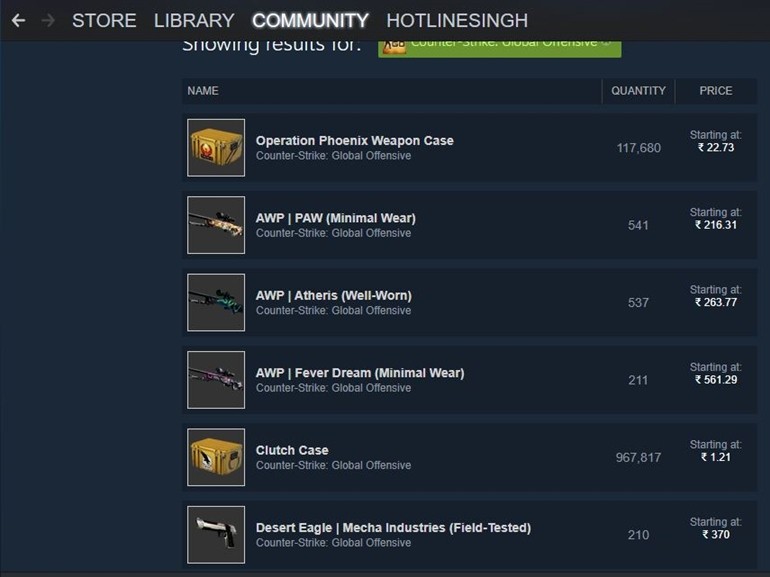This screenshot has height=577, width=770.
Task: Open the AWP Fever Dream item image
Action: pyautogui.click(x=216, y=380)
